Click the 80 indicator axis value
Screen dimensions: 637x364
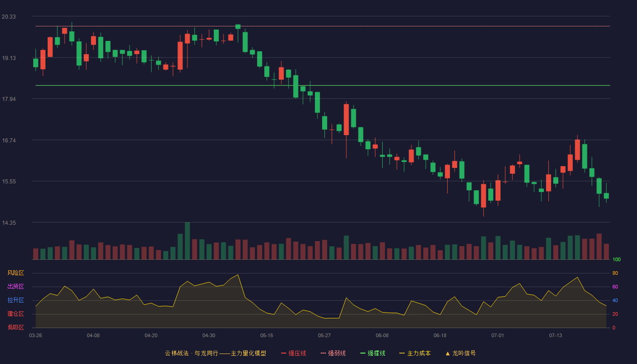point(615,273)
